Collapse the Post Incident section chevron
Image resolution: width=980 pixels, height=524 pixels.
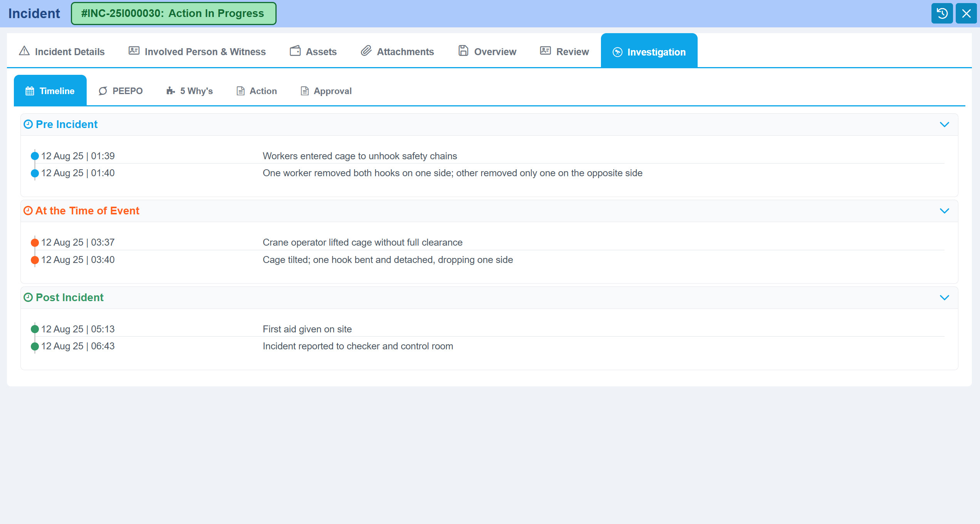point(944,298)
